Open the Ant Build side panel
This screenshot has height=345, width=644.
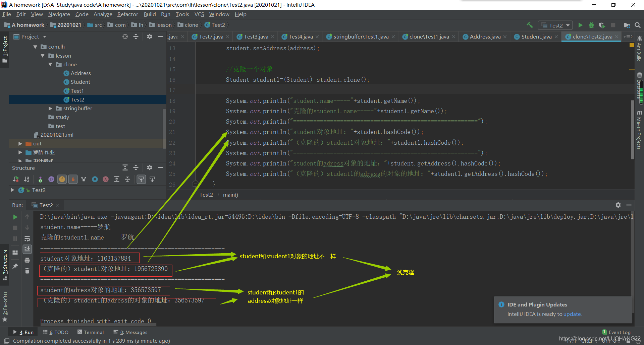(x=639, y=49)
